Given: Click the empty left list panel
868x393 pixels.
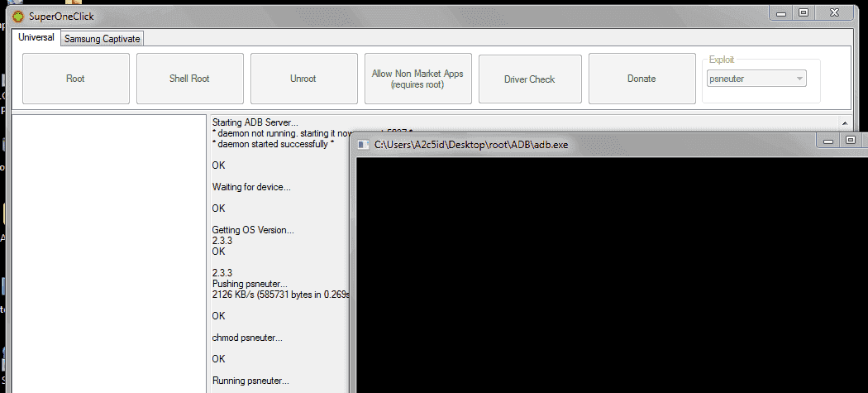Looking at the screenshot, I should tap(109, 253).
